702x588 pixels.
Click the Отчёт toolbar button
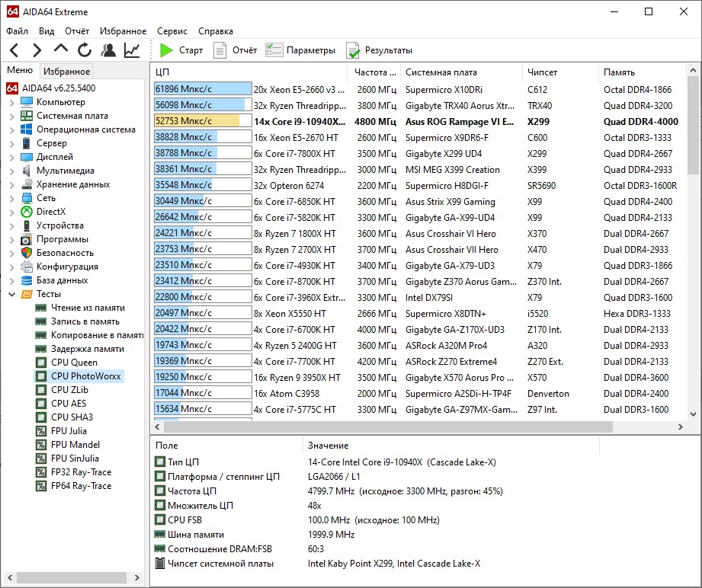tap(236, 50)
